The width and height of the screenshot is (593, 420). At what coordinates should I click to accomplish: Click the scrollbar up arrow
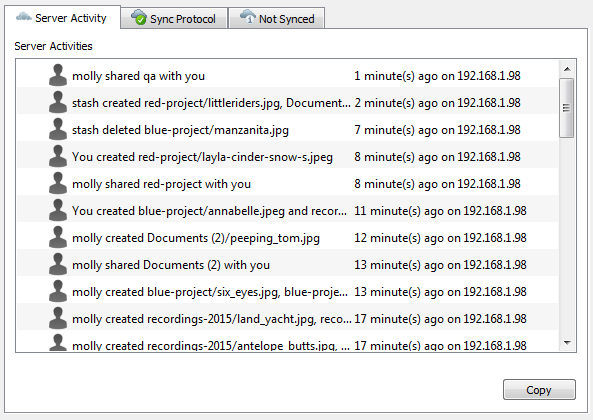pos(567,69)
